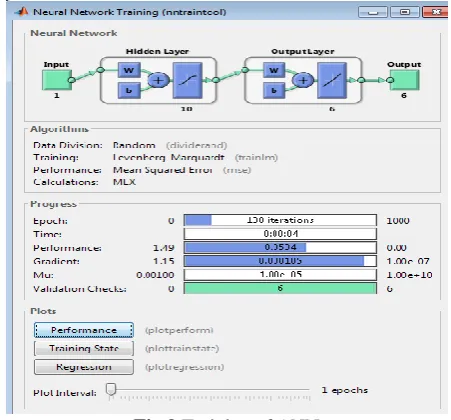The height and width of the screenshot is (420, 451).
Task: Click the 'Random' data division value
Action: 134,145
